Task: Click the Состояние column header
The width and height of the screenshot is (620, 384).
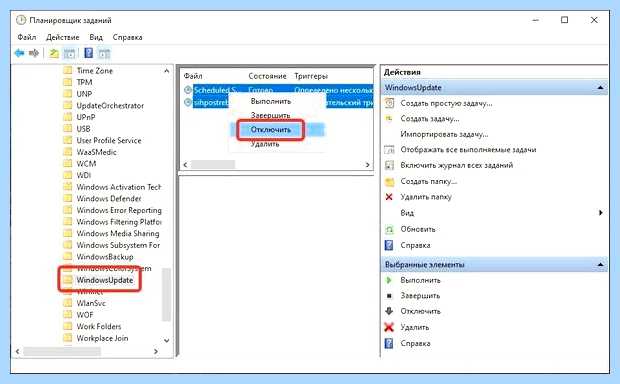Action: 267,76
